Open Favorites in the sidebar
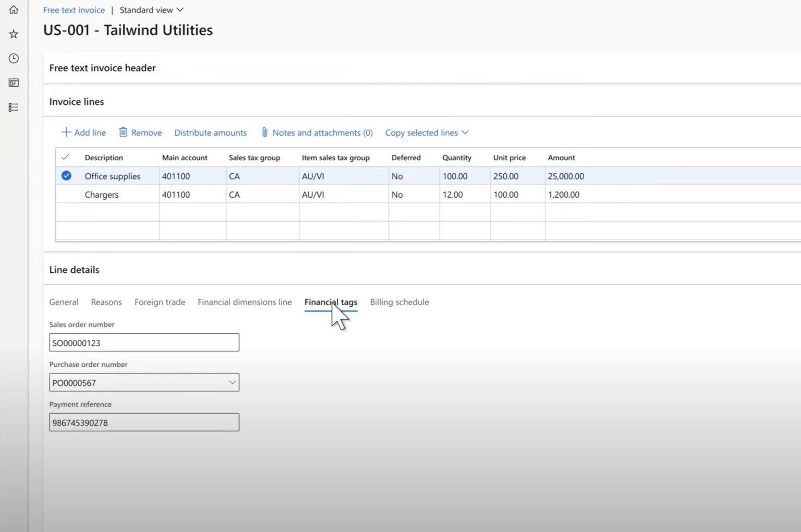 point(13,33)
